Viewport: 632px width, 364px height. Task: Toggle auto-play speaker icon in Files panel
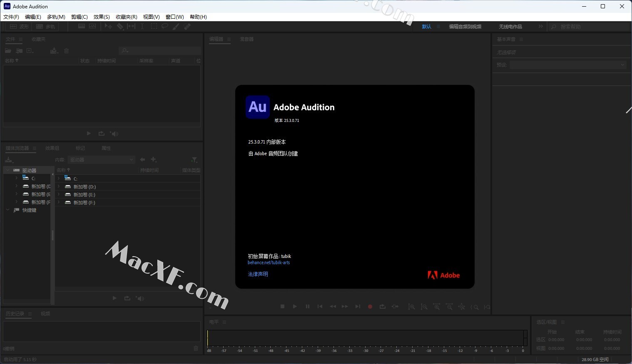point(114,134)
